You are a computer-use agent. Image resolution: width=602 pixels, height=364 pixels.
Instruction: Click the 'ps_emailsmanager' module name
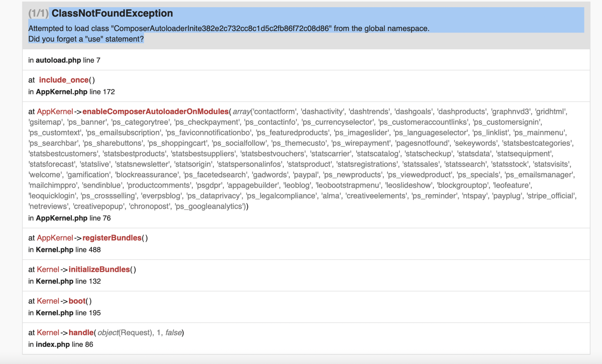pyautogui.click(x=539, y=175)
